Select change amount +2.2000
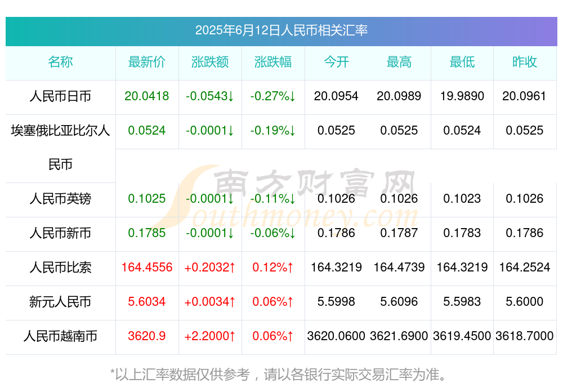Screen dimensions: 563x392 coord(210,336)
